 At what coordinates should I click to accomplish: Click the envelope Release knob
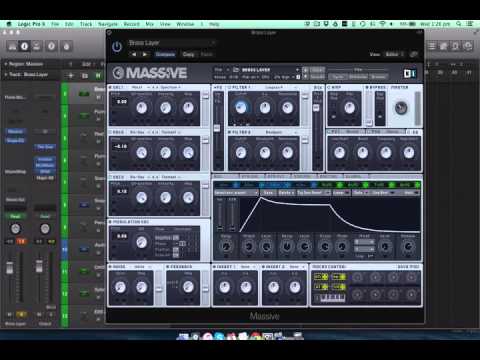[x=408, y=247]
